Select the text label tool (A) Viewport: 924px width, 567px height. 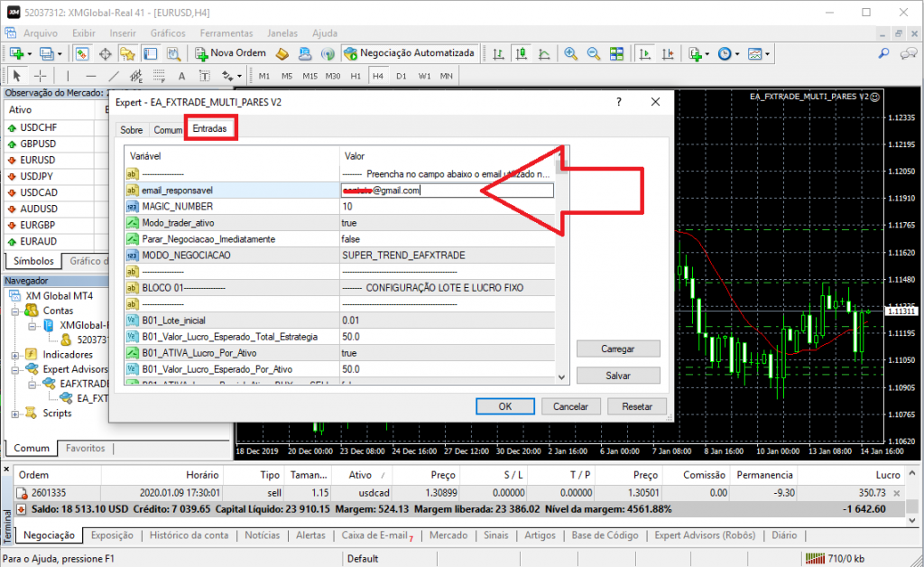[x=181, y=76]
